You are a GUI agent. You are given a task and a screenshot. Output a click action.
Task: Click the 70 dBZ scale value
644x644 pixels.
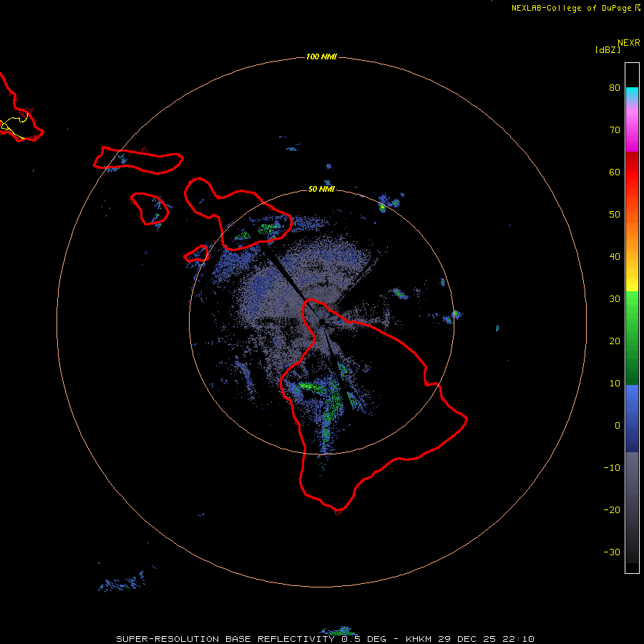click(615, 130)
